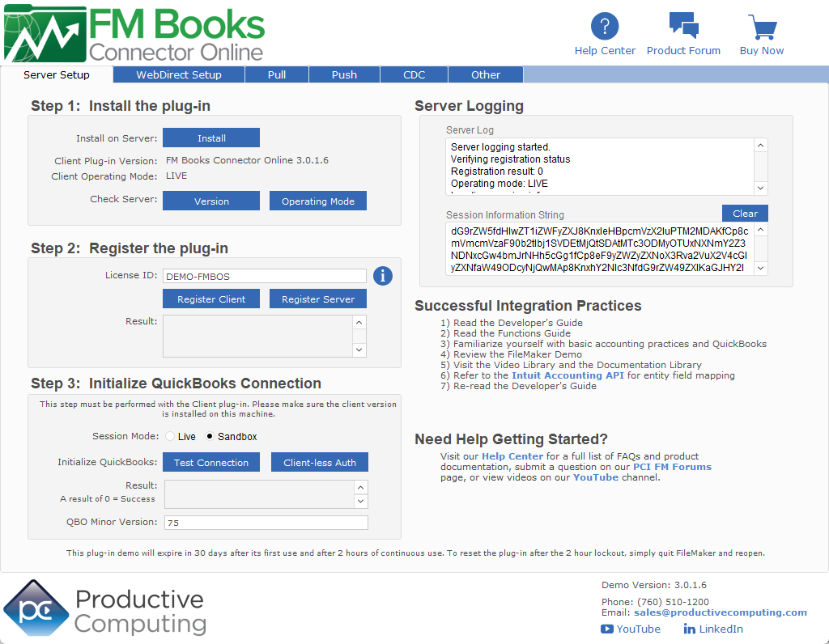Open the LinkedIn icon link in footer
This screenshot has width=829, height=644.
tap(690, 629)
